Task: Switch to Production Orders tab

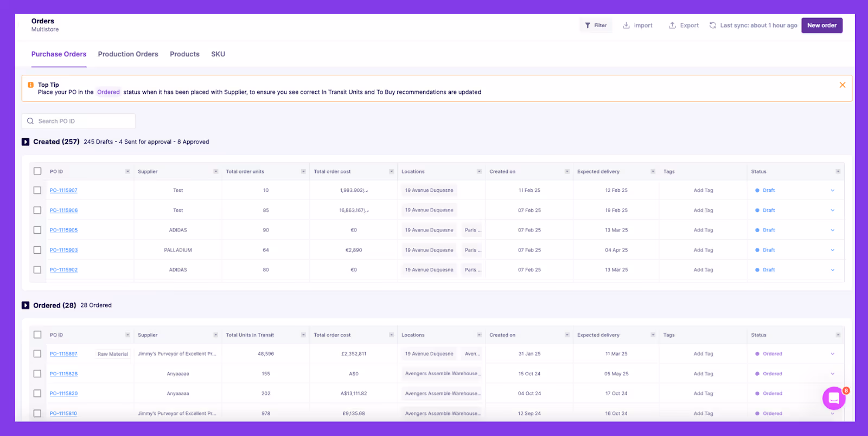Action: coord(128,54)
